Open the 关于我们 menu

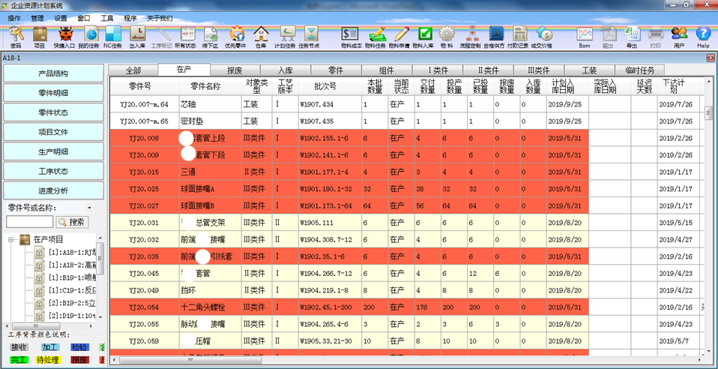[x=160, y=19]
